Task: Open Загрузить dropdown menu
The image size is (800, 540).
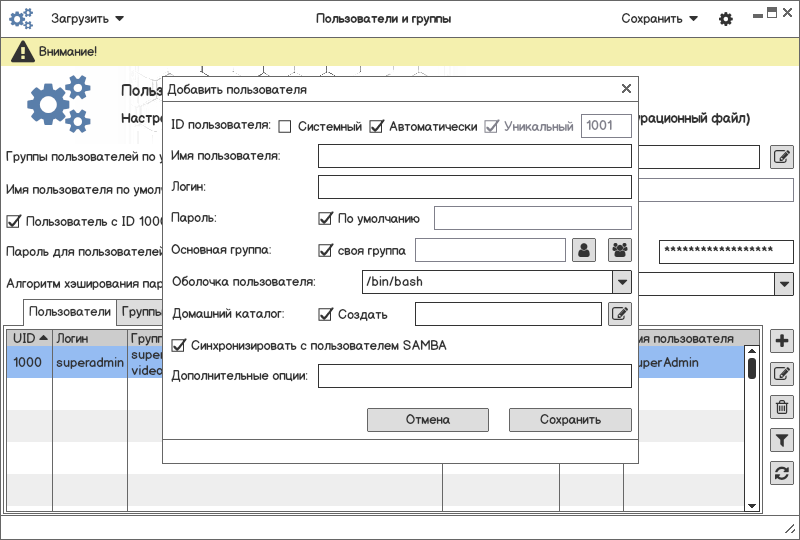Action: point(87,19)
